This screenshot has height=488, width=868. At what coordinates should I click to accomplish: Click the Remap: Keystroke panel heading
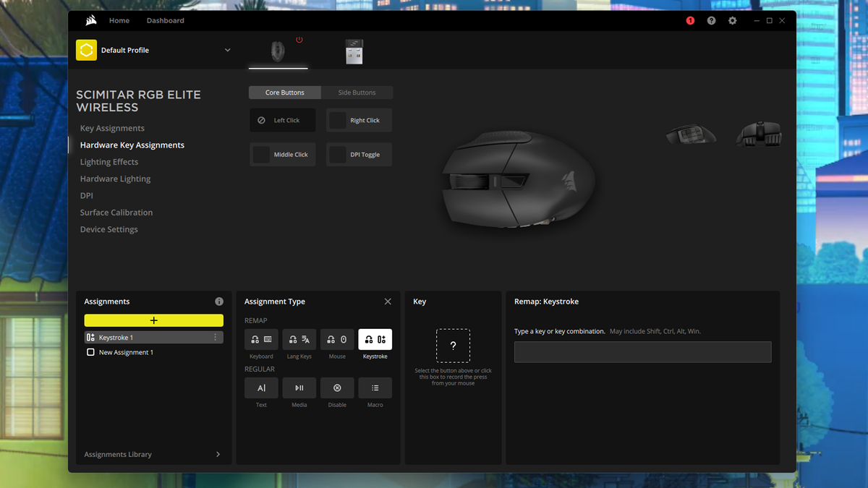[546, 301]
